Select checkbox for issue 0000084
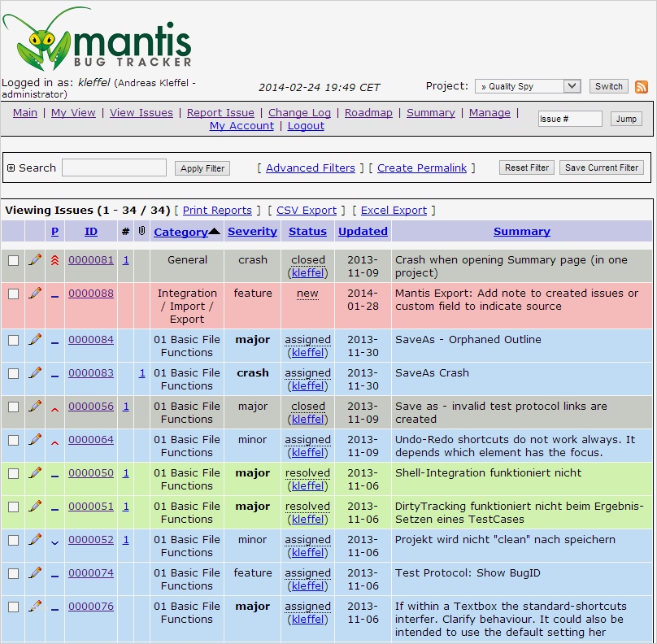This screenshot has width=657, height=644. pos(13,340)
